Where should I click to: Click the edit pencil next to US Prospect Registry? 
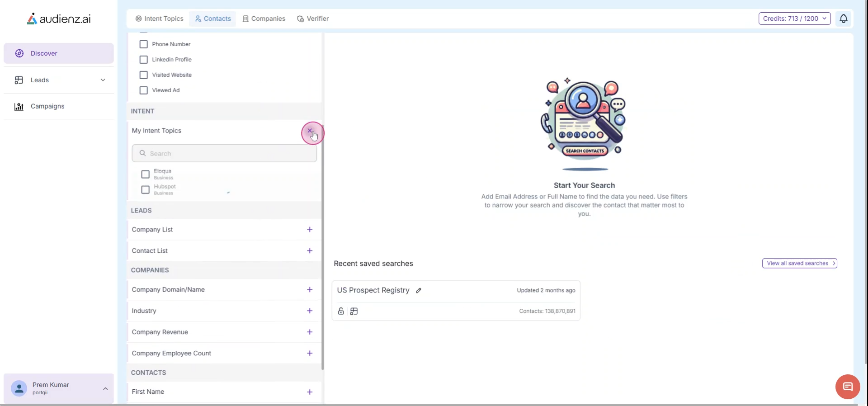[x=419, y=291]
